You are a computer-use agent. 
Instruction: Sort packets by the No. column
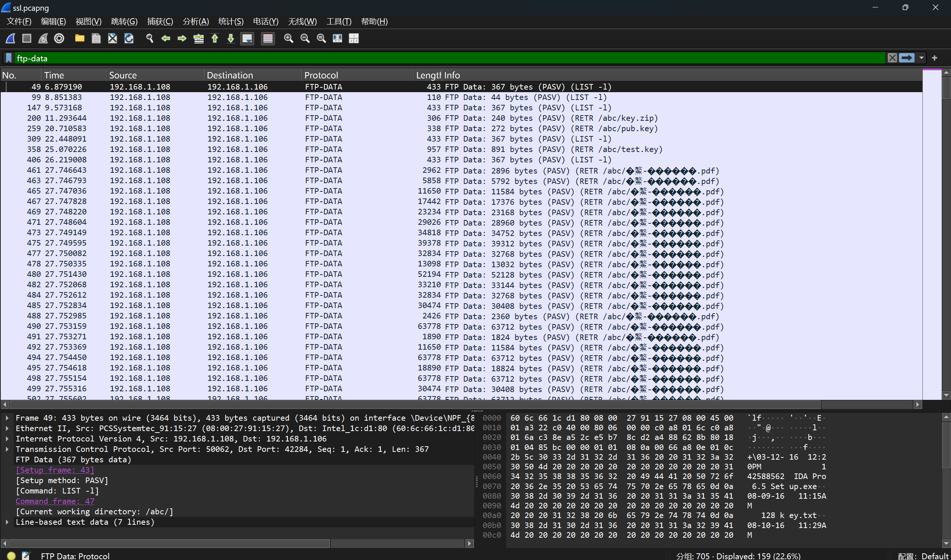tap(21, 75)
